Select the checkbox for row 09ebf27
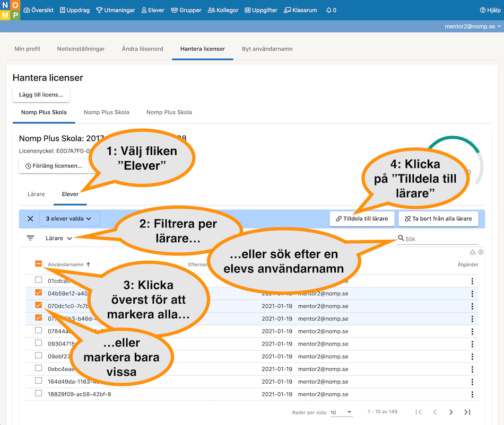This screenshot has width=504, height=425. pos(38,356)
